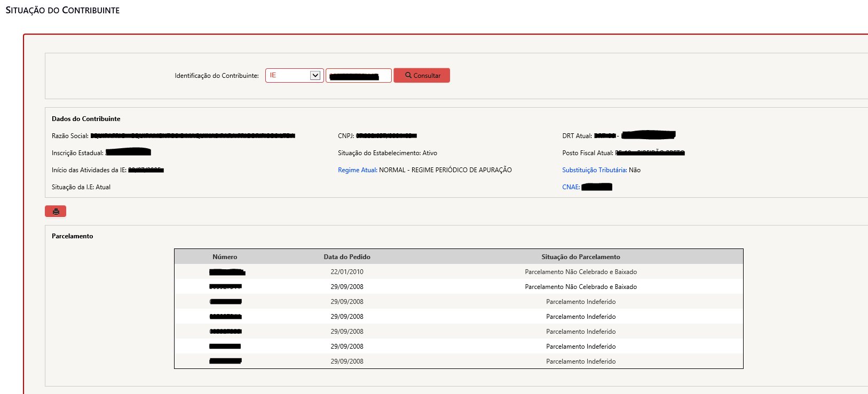Click the first Parcelamento Indeferido status cell
Viewport: 868px width, 394px height.
point(581,302)
